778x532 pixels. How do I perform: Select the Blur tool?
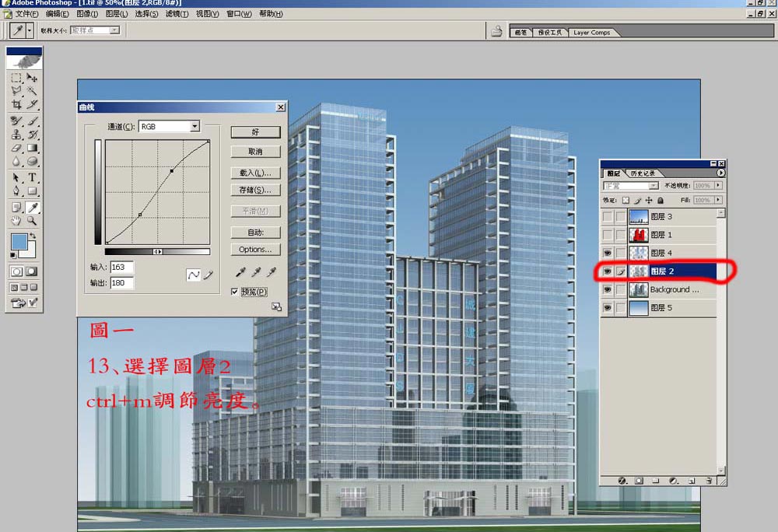click(x=16, y=161)
